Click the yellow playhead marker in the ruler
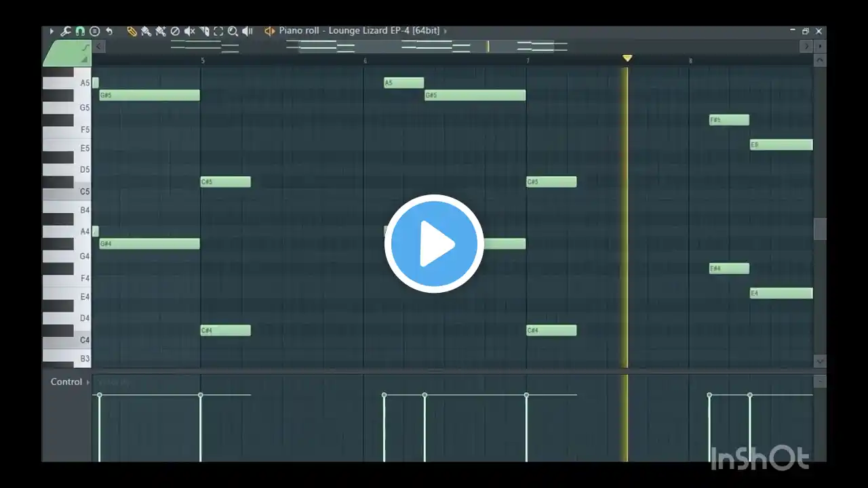Image resolution: width=868 pixels, height=488 pixels. click(x=627, y=58)
